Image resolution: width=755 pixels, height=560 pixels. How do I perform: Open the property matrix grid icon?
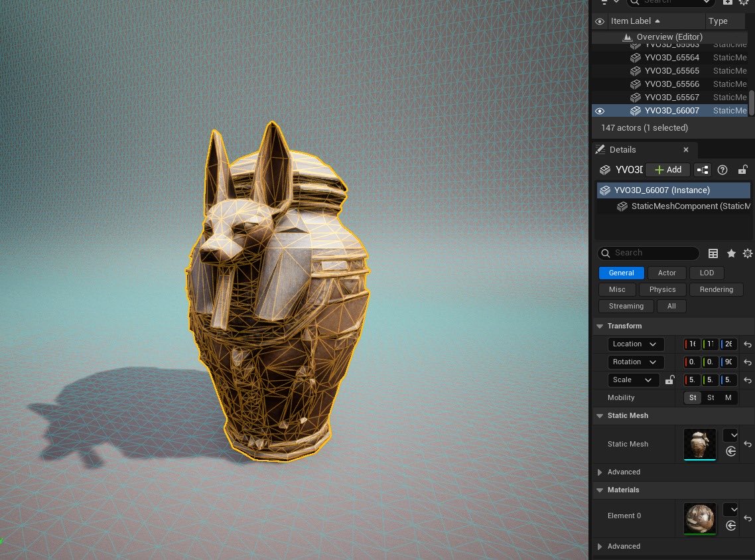713,253
